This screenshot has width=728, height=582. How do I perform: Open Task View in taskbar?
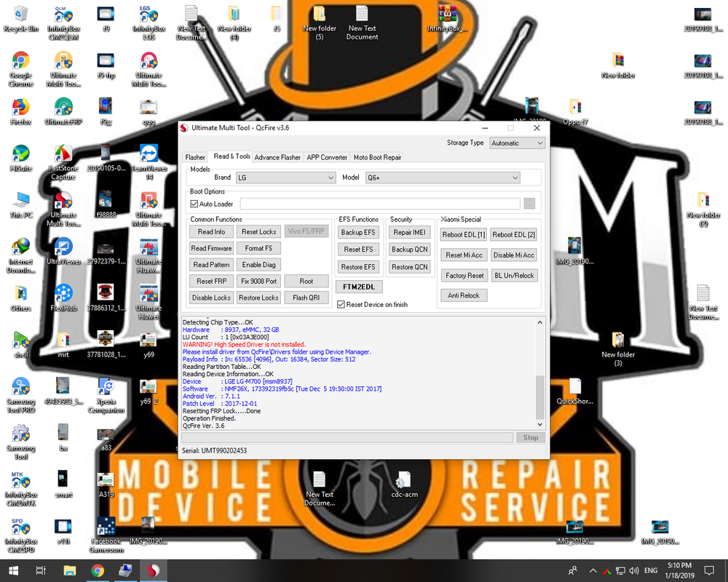(x=41, y=570)
